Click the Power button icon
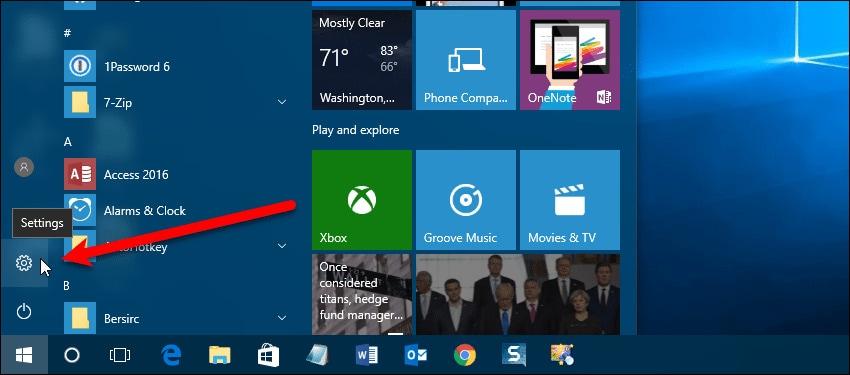This screenshot has width=850, height=375. click(24, 311)
